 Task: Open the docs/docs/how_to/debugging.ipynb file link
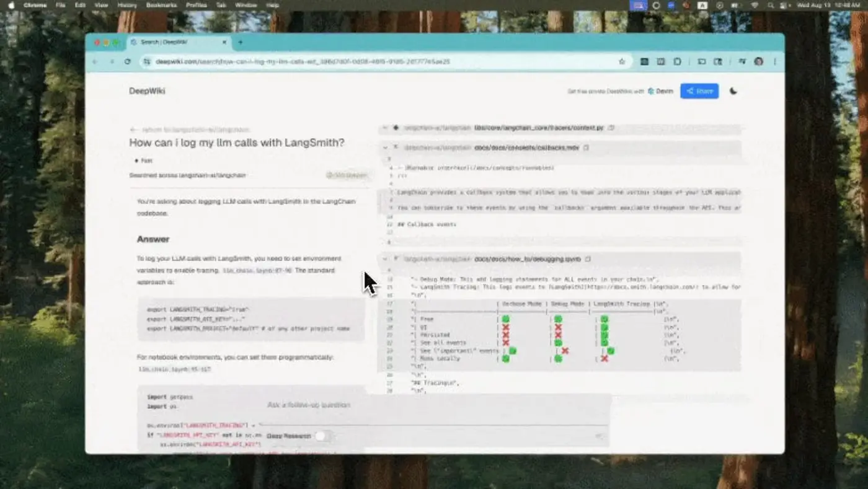[528, 259]
